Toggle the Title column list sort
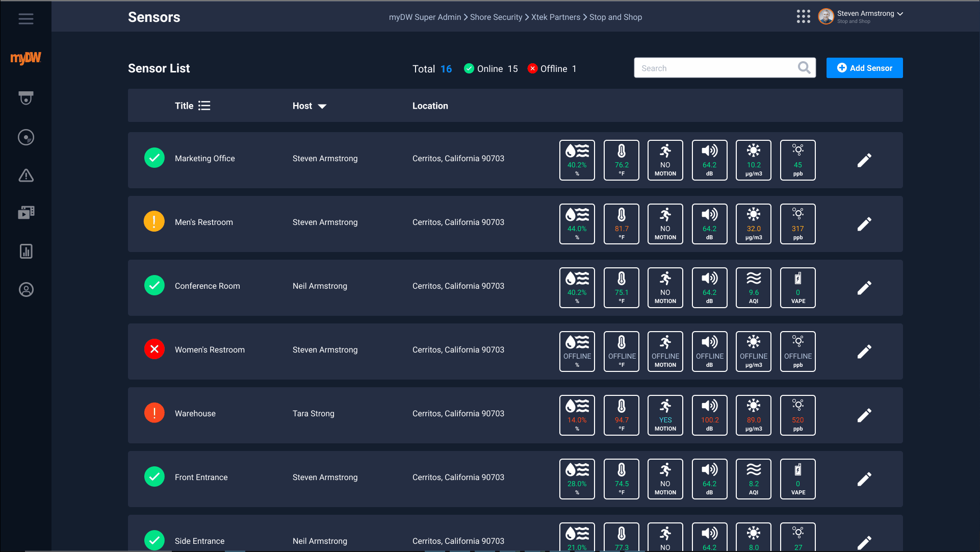 (204, 106)
